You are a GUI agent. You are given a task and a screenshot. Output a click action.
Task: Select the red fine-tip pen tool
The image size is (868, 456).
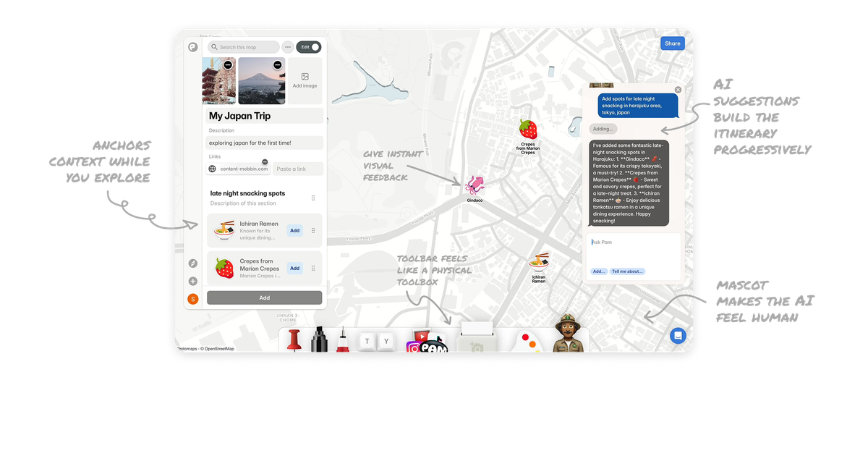[341, 339]
